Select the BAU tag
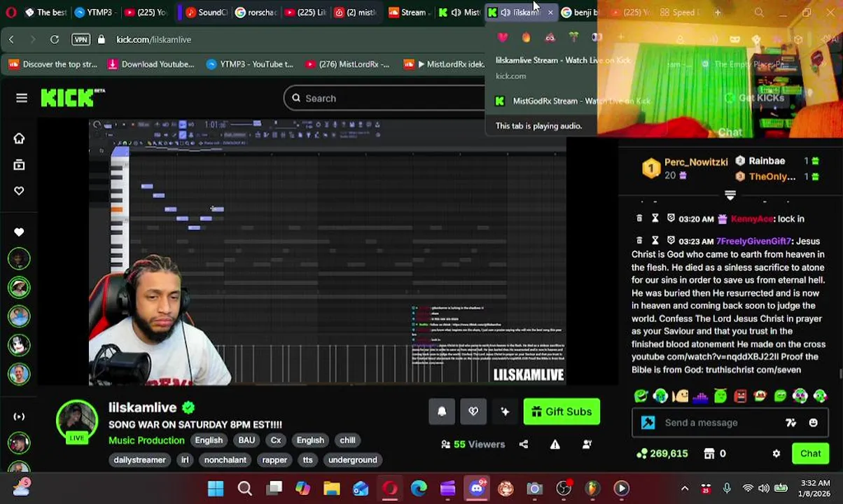The width and height of the screenshot is (843, 504). pyautogui.click(x=246, y=440)
